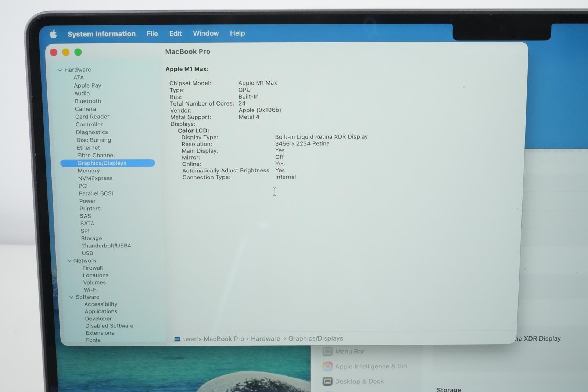Select Memory in the sidebar
The height and width of the screenshot is (392, 588).
[x=89, y=171]
